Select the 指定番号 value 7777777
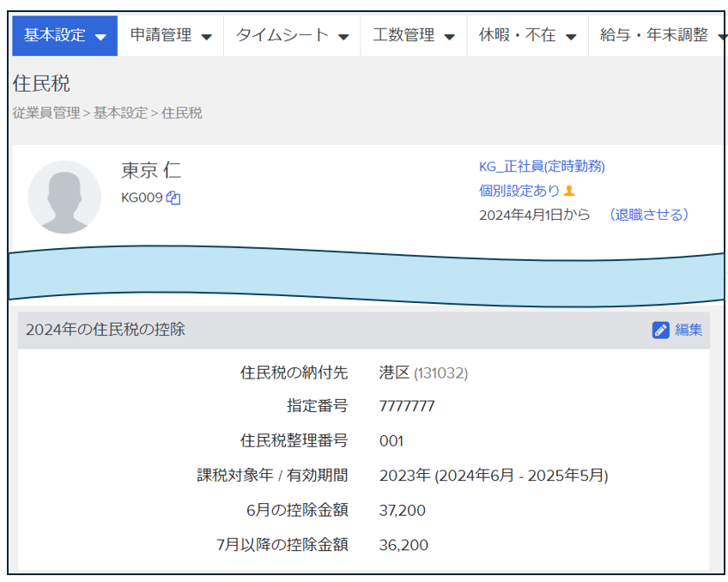Image resolution: width=728 pixels, height=582 pixels. pos(407,406)
